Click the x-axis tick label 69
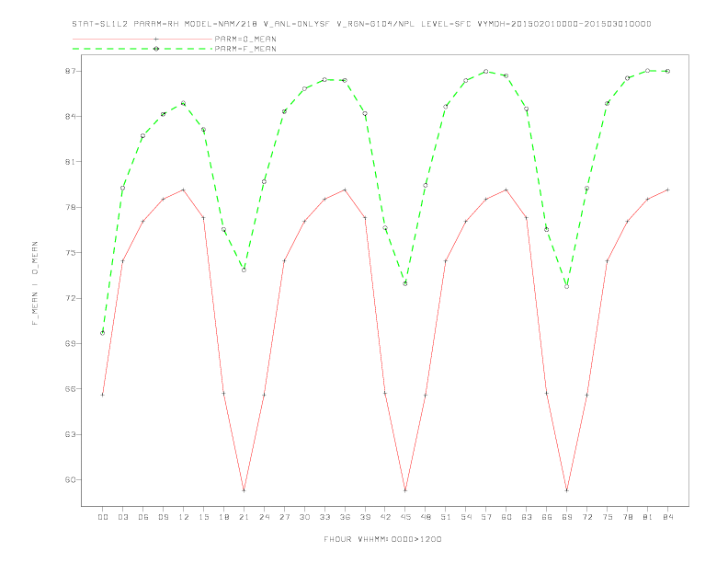This screenshot has height=563, width=728. (x=567, y=517)
